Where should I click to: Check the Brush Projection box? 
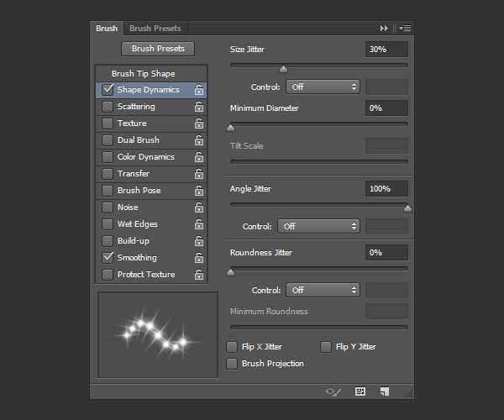click(x=232, y=364)
